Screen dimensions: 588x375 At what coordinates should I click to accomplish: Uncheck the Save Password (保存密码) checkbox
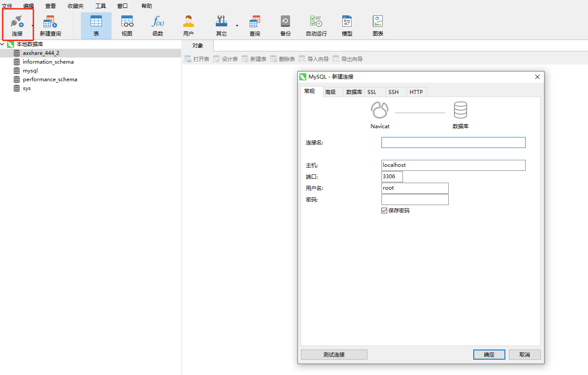coord(385,211)
